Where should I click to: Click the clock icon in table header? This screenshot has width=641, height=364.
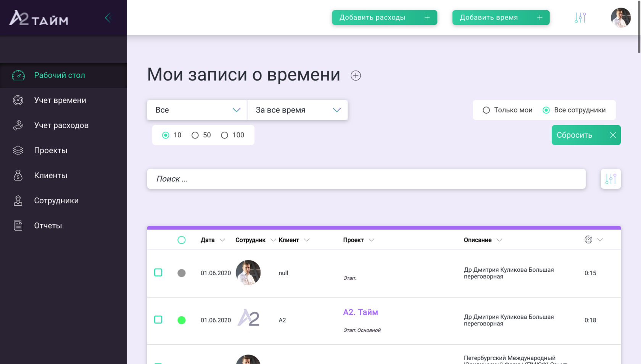click(588, 240)
